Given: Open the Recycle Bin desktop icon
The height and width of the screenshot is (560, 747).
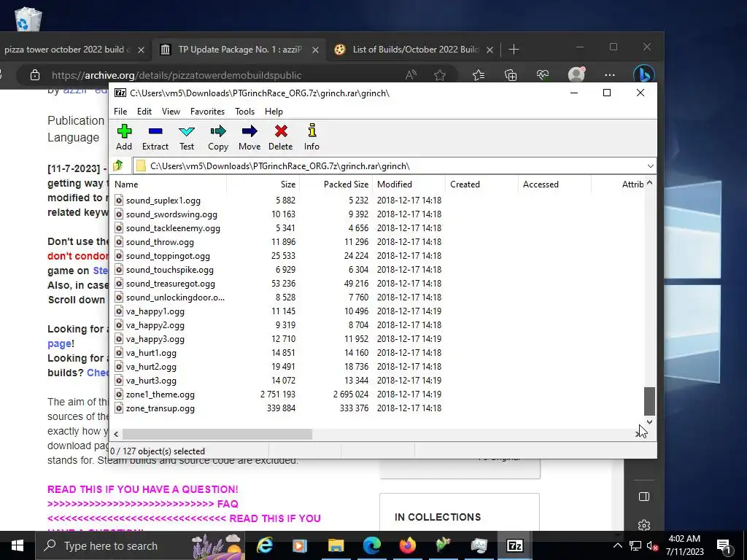Looking at the screenshot, I should point(28,19).
